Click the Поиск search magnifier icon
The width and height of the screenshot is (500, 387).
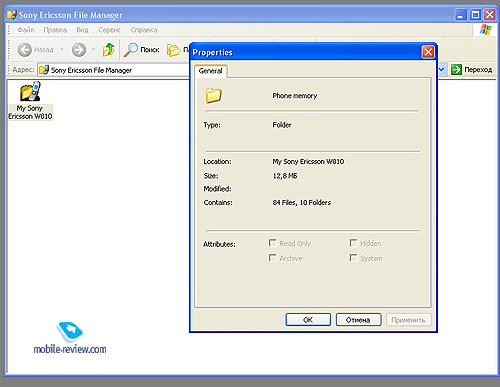pos(131,50)
